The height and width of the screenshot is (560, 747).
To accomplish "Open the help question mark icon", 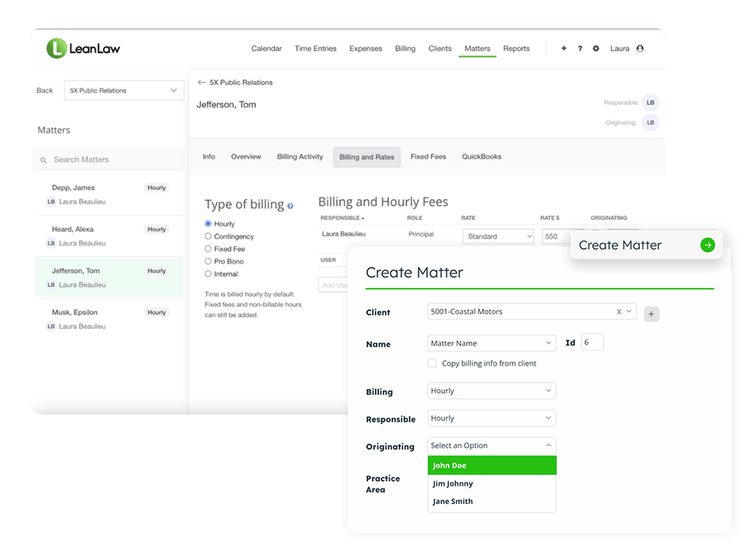I will point(580,48).
